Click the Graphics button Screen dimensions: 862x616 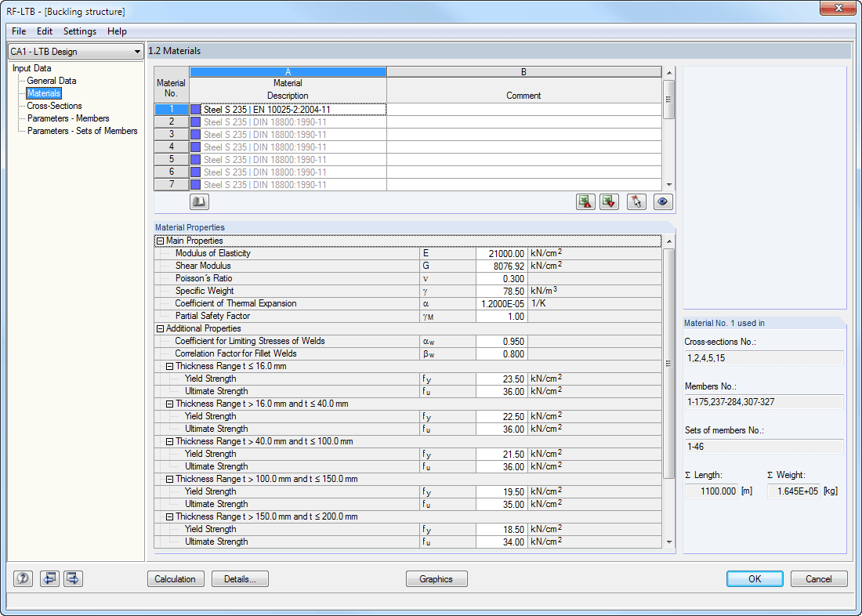click(436, 578)
